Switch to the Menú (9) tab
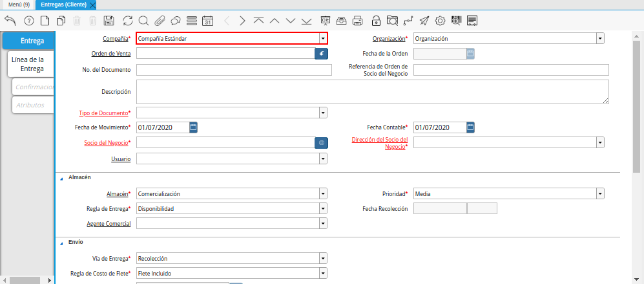This screenshot has height=284, width=644. tap(19, 5)
